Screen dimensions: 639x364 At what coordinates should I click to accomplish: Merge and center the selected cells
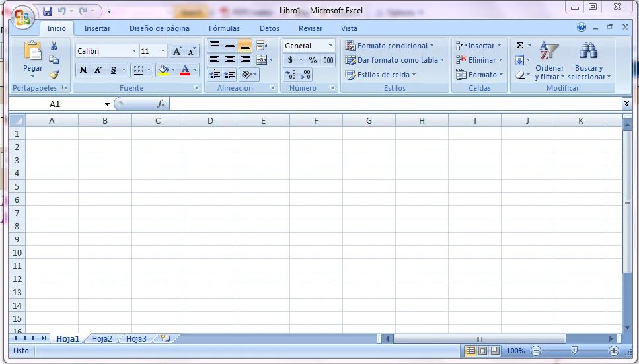tap(262, 60)
